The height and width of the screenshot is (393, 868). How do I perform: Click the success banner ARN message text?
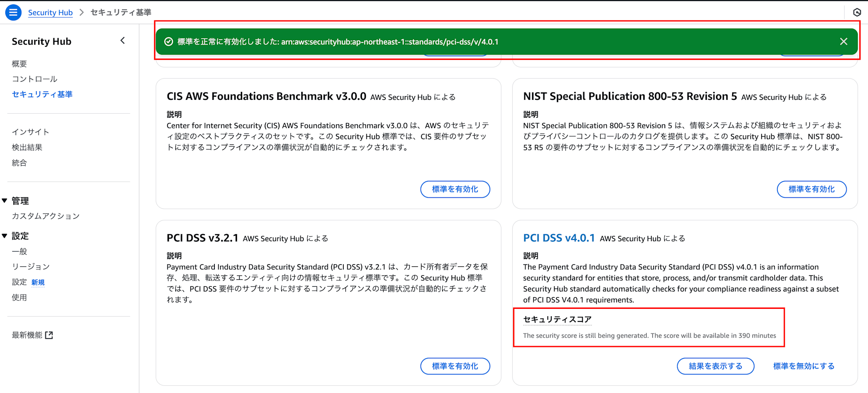click(x=338, y=42)
